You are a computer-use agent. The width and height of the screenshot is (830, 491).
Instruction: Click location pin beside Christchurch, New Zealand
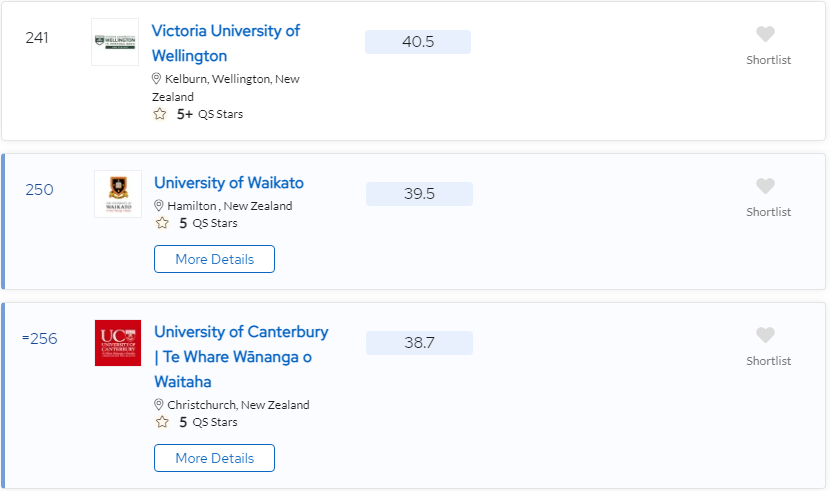click(158, 404)
